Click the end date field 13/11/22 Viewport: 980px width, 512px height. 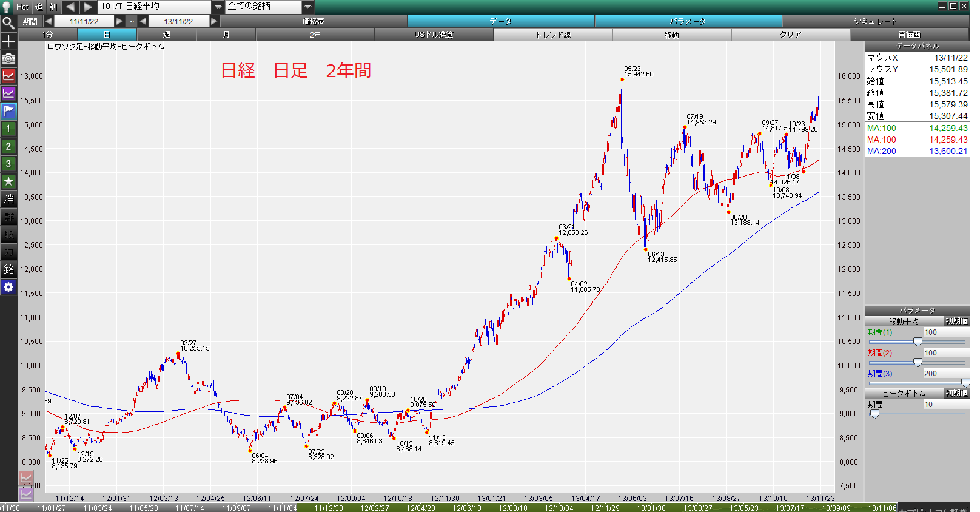point(178,21)
